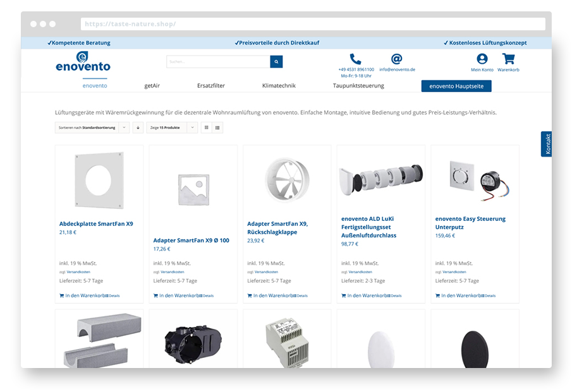Click enovento Hauptseite button
This screenshot has width=577, height=392.
point(456,86)
